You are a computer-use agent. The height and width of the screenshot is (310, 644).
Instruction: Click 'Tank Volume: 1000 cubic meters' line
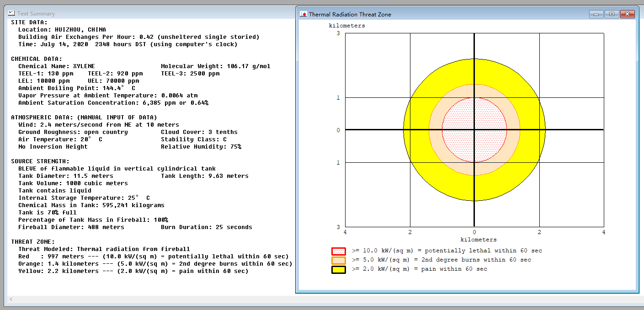coord(73,183)
